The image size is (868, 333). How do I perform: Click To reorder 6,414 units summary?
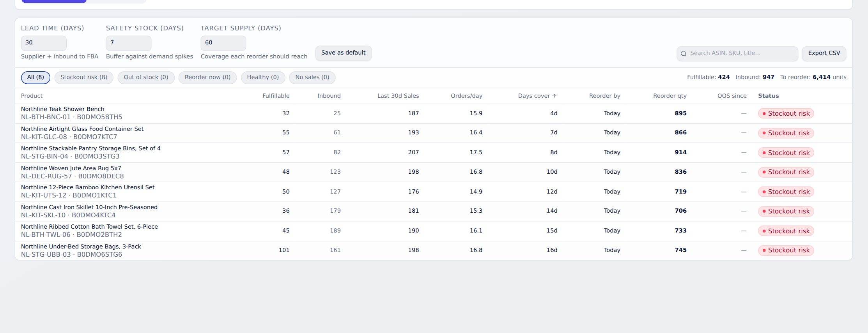point(813,78)
